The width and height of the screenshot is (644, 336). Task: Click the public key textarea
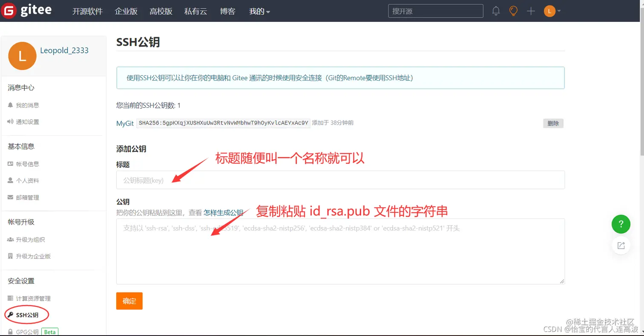pos(340,251)
